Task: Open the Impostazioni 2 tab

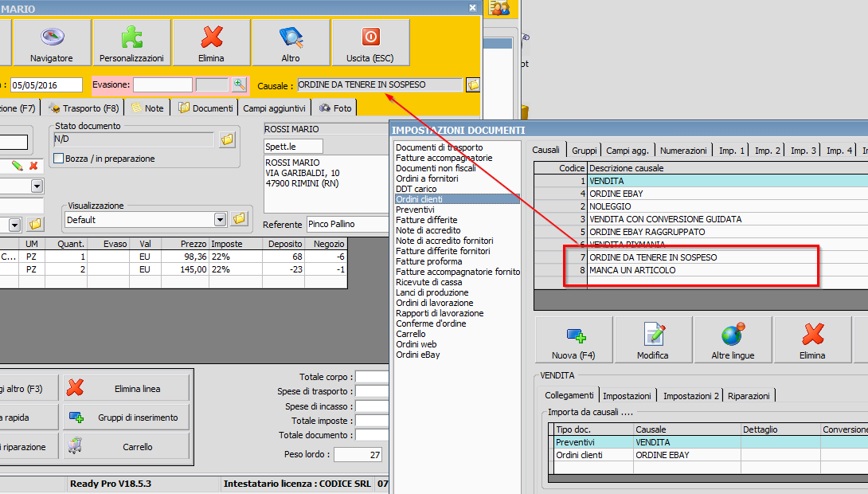Action: coord(691,396)
